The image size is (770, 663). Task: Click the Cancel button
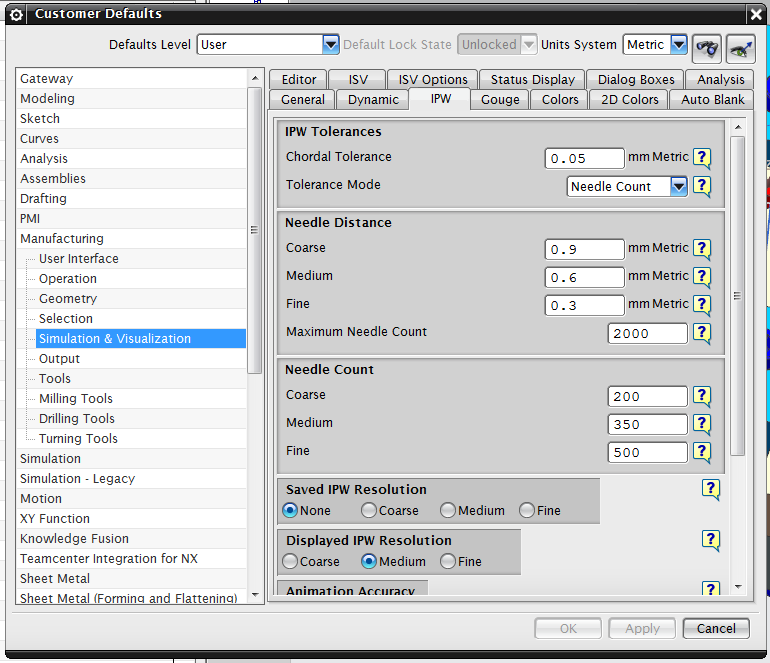tap(716, 629)
